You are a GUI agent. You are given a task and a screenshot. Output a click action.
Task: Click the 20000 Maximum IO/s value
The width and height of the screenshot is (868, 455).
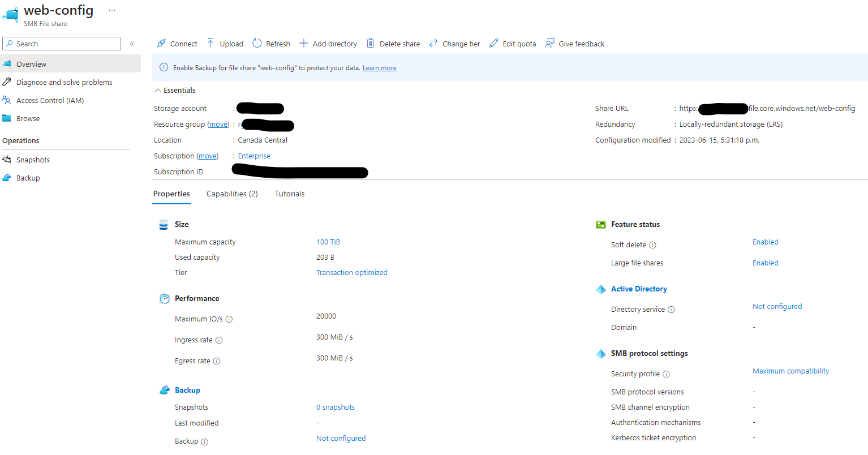point(326,316)
